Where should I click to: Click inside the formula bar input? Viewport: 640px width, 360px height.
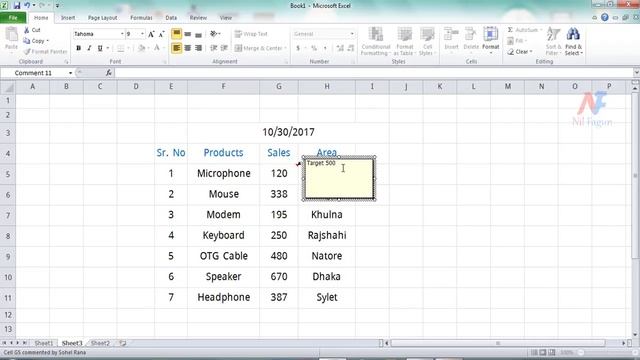(x=373, y=73)
